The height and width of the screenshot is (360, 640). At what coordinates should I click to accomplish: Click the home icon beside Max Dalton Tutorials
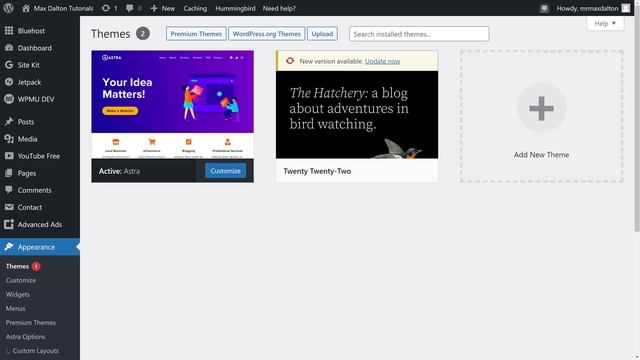coord(26,8)
